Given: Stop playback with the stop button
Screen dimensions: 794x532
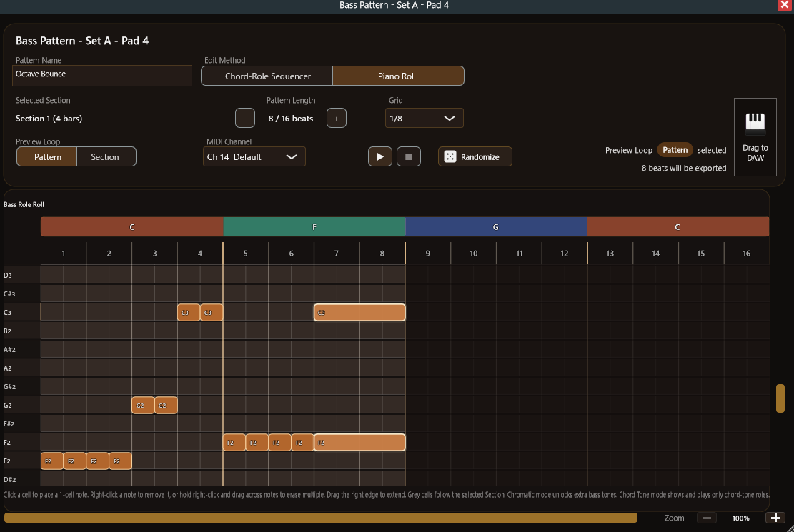Looking at the screenshot, I should click(x=409, y=157).
